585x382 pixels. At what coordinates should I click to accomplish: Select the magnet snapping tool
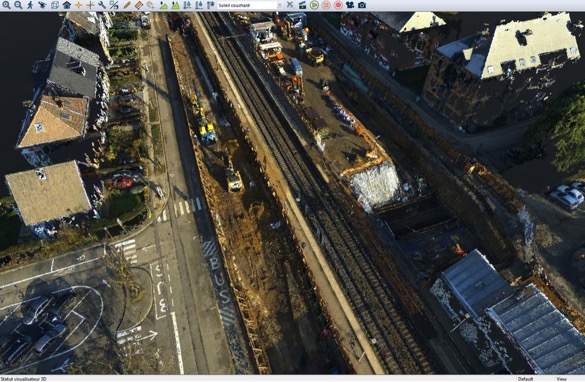click(x=150, y=5)
